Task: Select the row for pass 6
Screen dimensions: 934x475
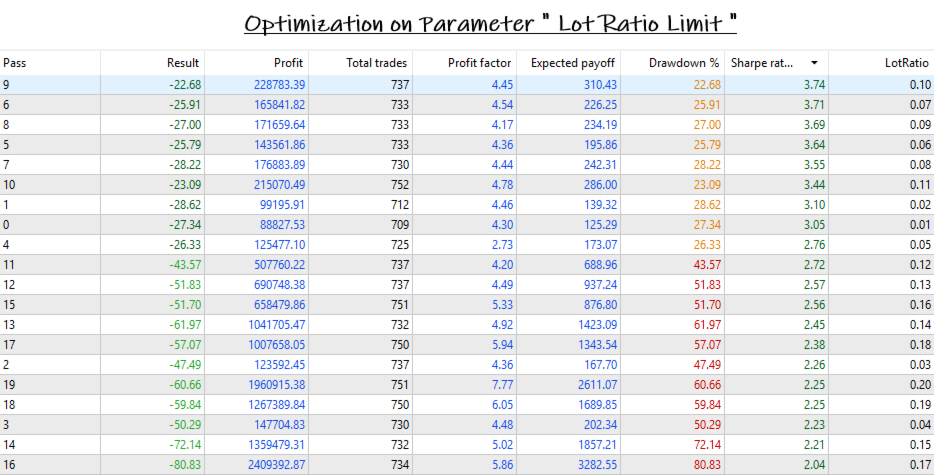Action: click(x=467, y=105)
